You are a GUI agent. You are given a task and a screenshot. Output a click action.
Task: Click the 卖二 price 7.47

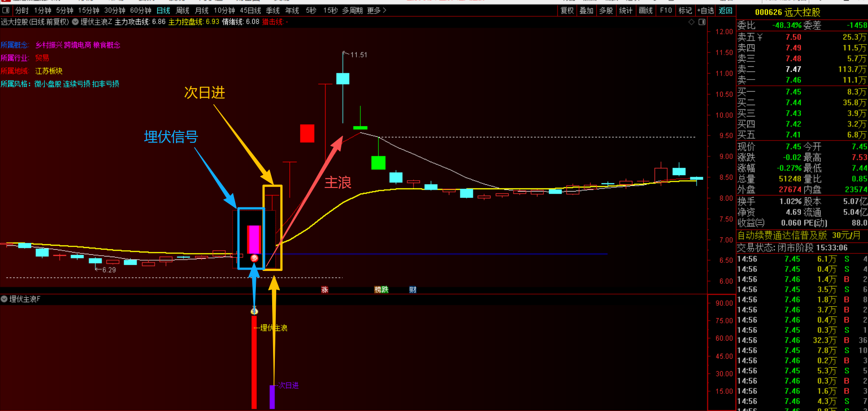click(793, 69)
